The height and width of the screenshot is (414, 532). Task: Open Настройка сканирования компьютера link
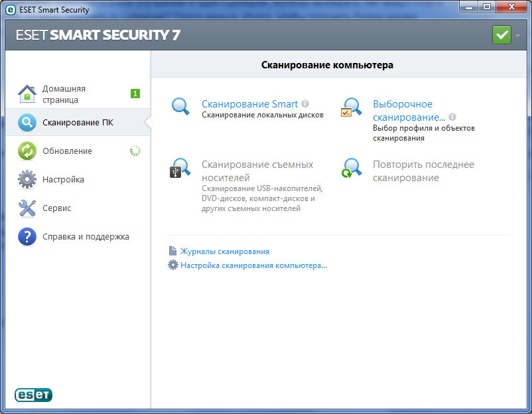(253, 265)
